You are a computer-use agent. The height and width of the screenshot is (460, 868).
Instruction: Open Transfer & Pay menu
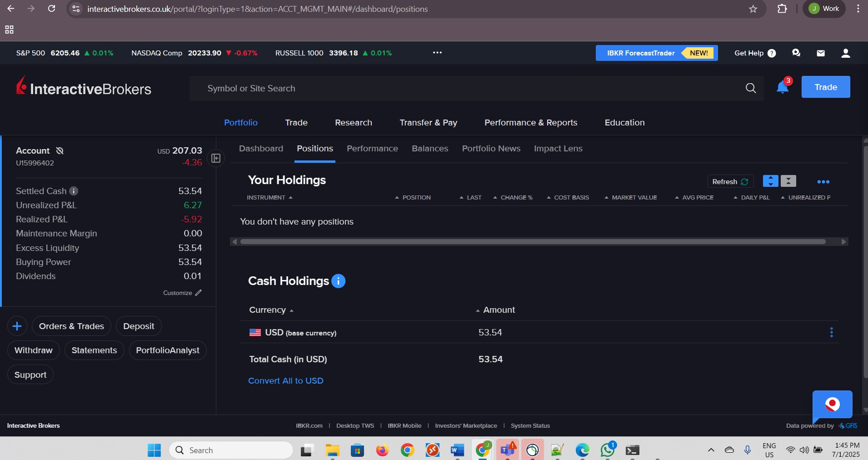coord(428,122)
